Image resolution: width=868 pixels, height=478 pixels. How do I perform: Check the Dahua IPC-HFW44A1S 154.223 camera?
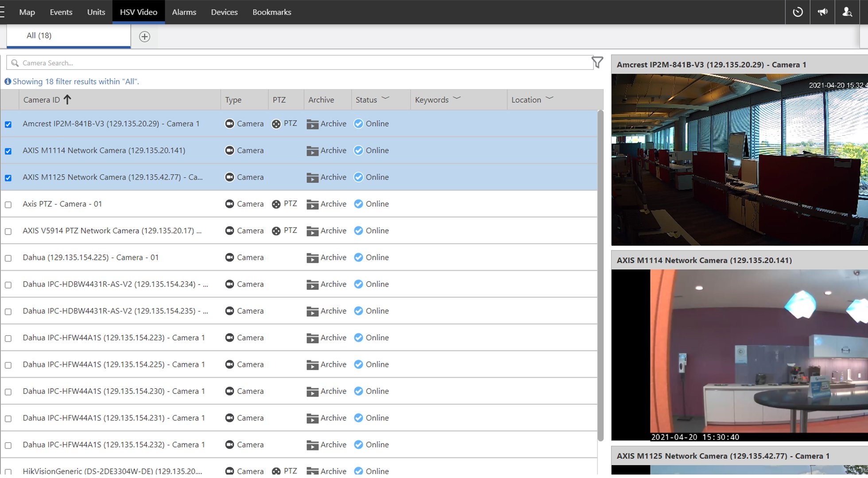(x=8, y=338)
